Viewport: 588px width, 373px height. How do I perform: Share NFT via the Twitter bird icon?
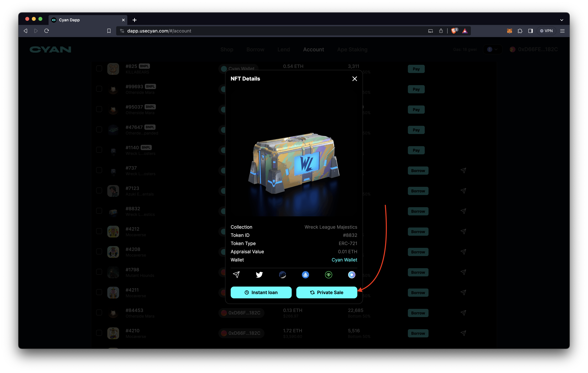(x=259, y=275)
